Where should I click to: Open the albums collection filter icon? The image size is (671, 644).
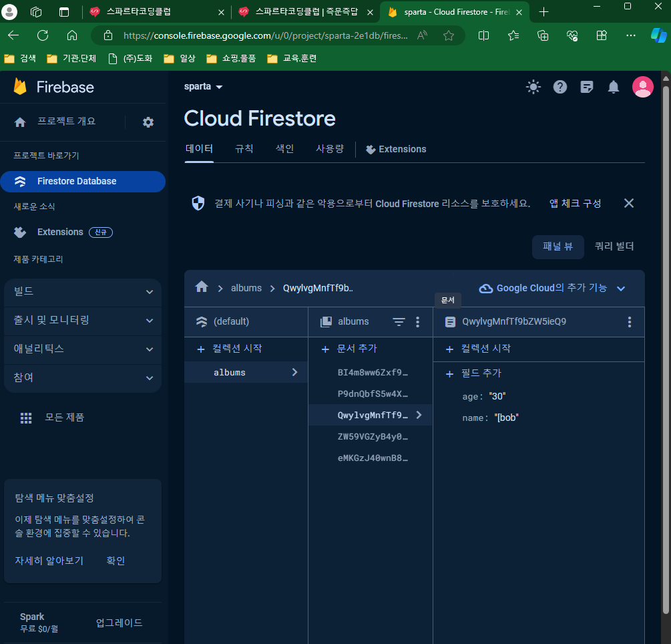coord(399,321)
